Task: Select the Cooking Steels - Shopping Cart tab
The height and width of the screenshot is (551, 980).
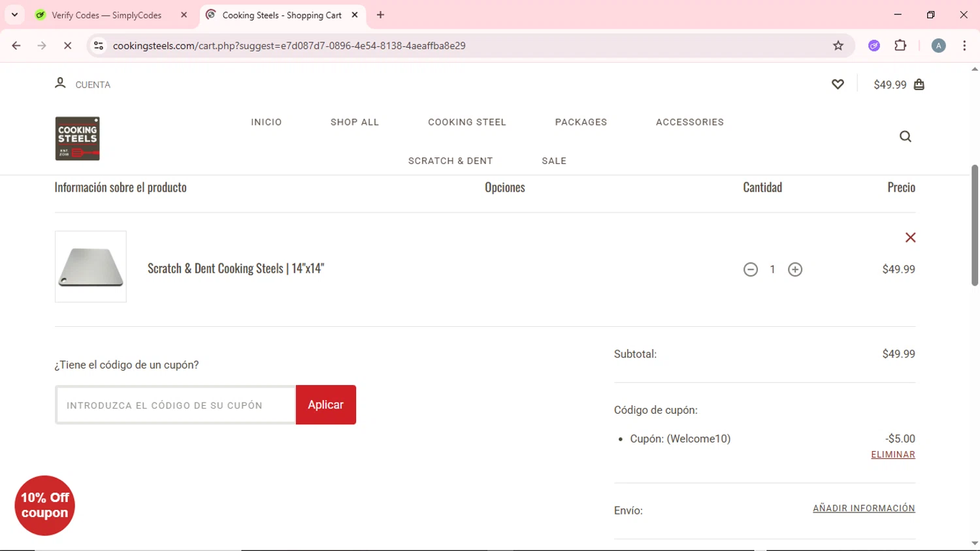Action: pyautogui.click(x=282, y=15)
